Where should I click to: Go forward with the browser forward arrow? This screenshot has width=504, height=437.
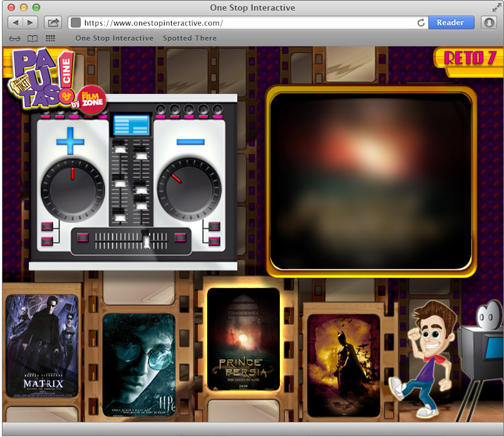(31, 23)
